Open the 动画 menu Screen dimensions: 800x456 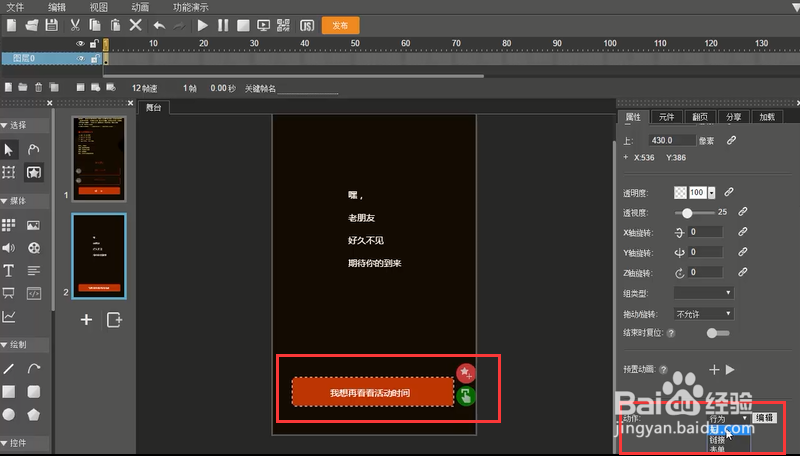tap(140, 7)
